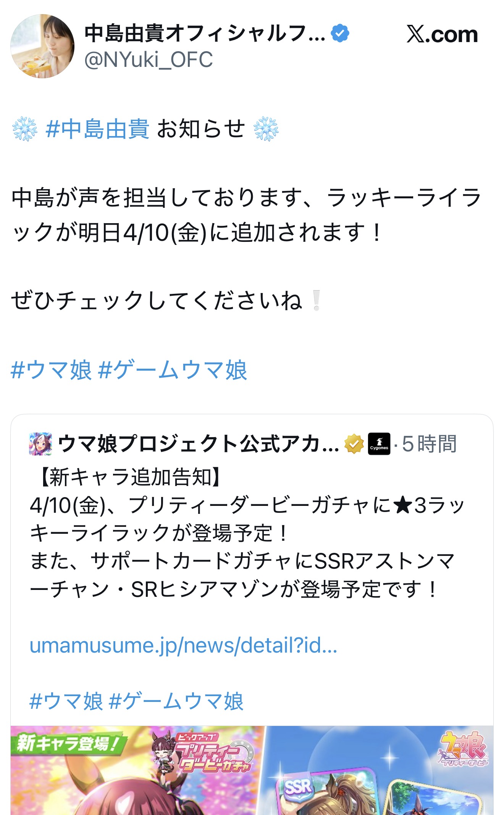The height and width of the screenshot is (815, 504).
Task: Open #ゲームウマ娘 hashtag in quoted tweet
Action: (x=176, y=701)
